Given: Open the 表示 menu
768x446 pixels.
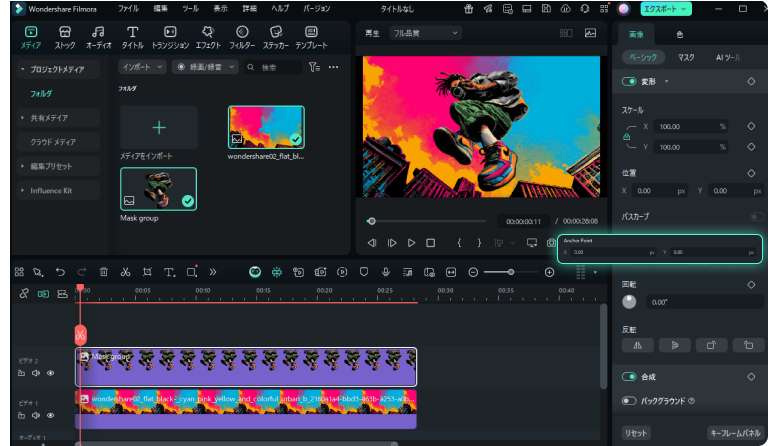Looking at the screenshot, I should click(x=220, y=8).
